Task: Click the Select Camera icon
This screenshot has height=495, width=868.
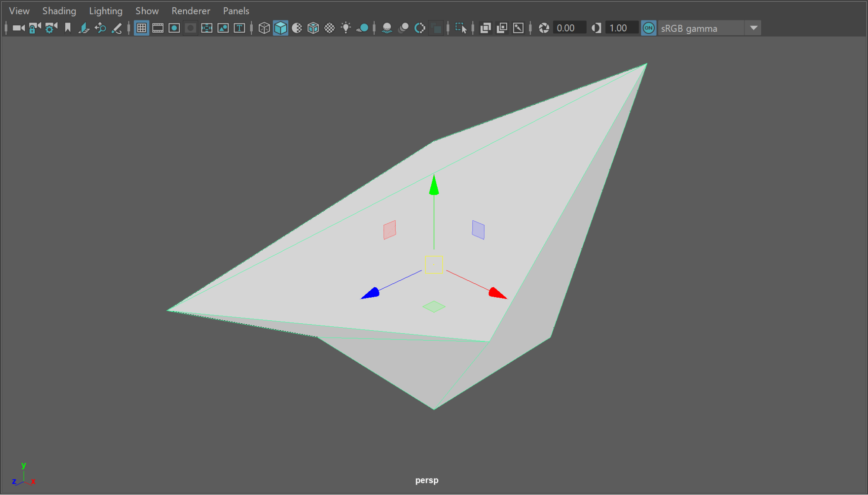Action: pos(18,28)
